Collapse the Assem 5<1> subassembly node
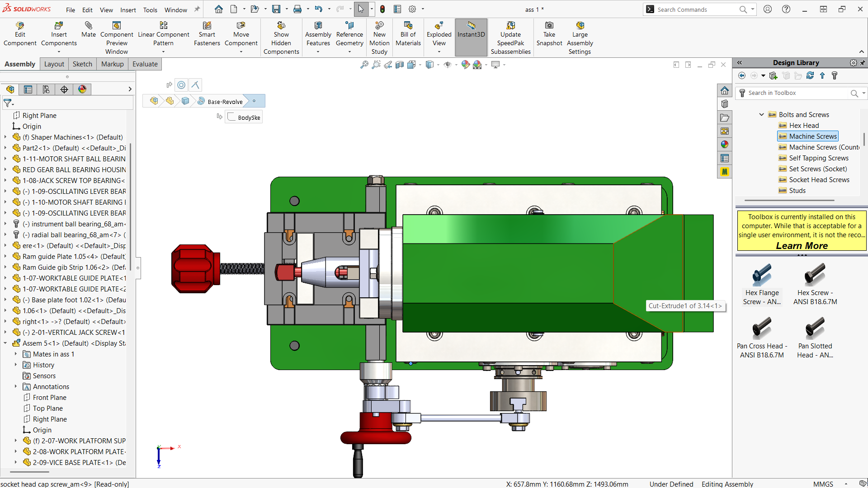Image resolution: width=868 pixels, height=488 pixels. pos(5,343)
